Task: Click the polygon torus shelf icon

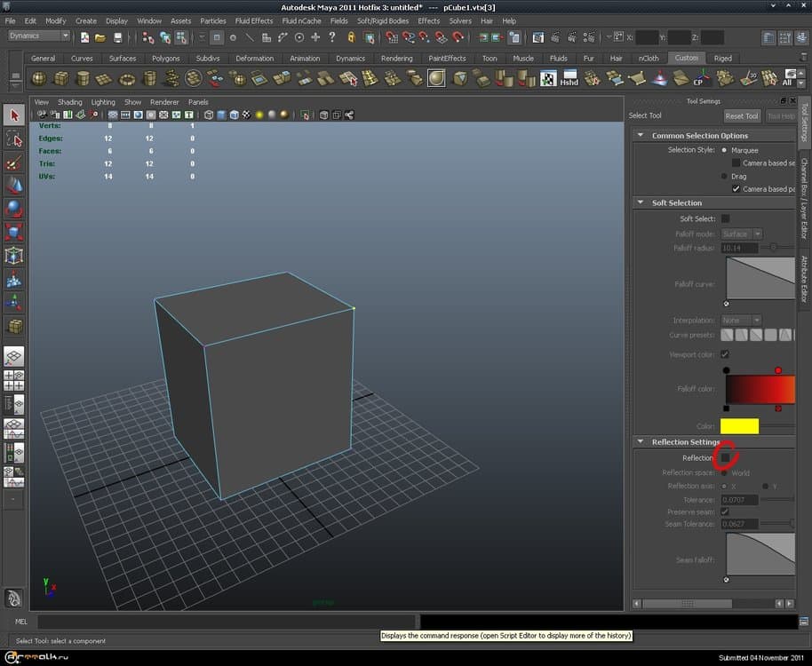Action: (127, 79)
